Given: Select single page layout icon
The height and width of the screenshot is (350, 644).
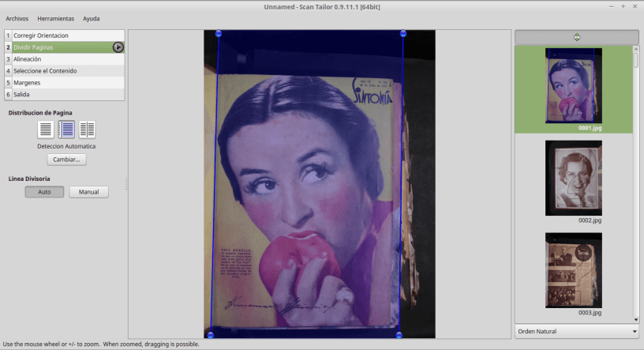Looking at the screenshot, I should (x=47, y=130).
